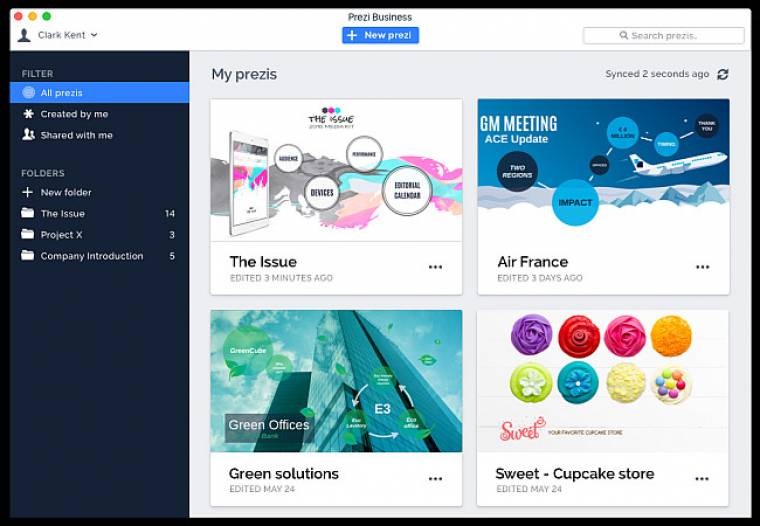Image resolution: width=760 pixels, height=526 pixels.
Task: Click the title The Issue on card
Action: [263, 262]
